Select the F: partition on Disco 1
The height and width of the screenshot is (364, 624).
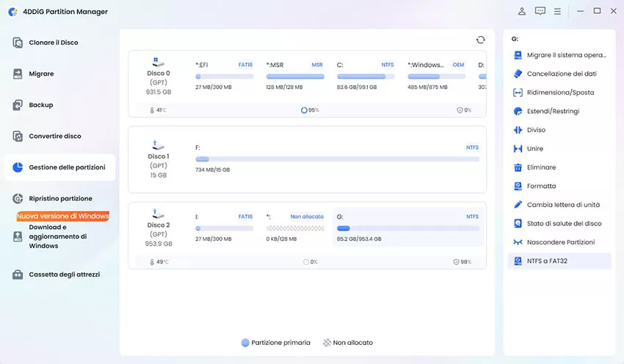coord(337,158)
